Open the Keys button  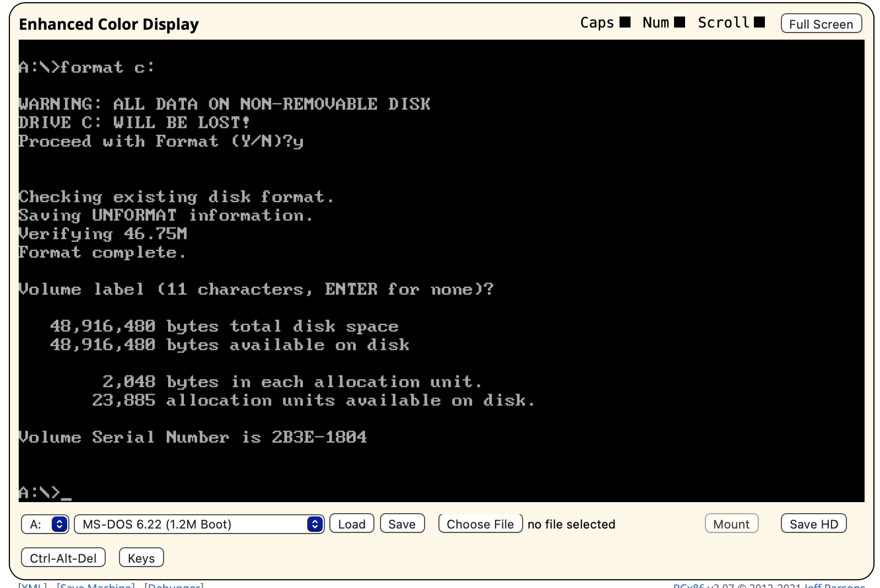(x=142, y=558)
